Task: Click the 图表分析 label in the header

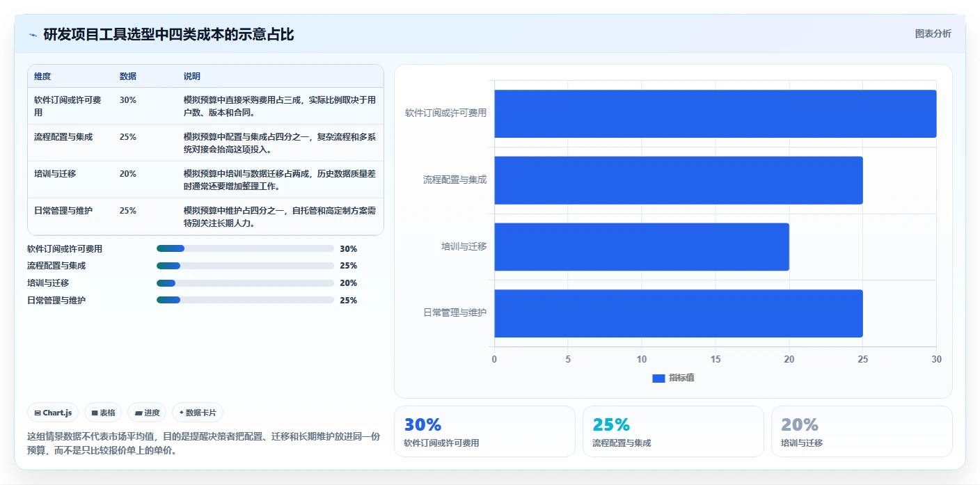Action: [x=933, y=33]
